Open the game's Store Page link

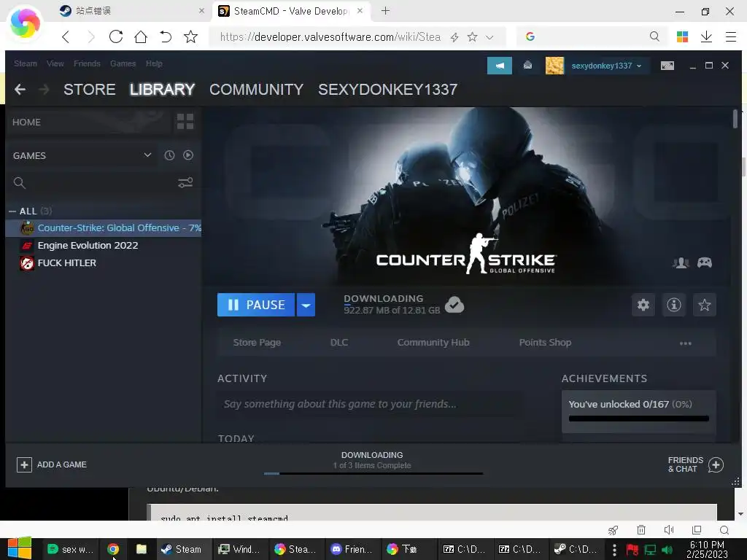point(257,343)
